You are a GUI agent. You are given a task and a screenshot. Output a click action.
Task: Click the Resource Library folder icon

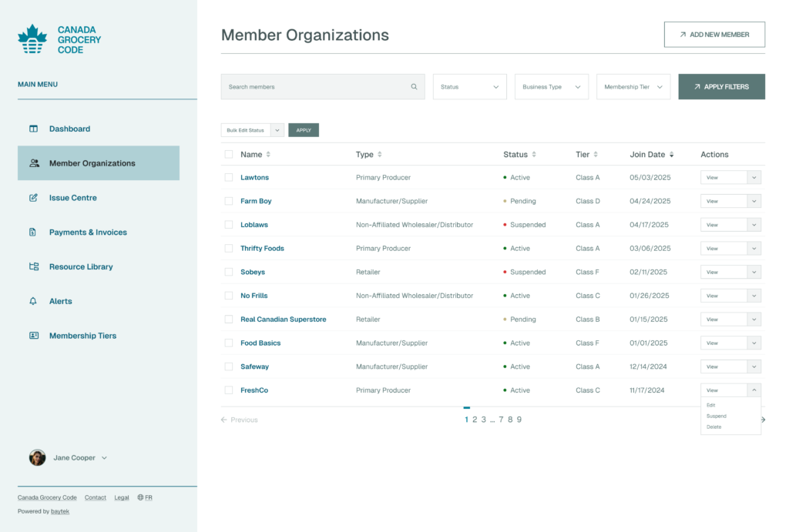[33, 267]
